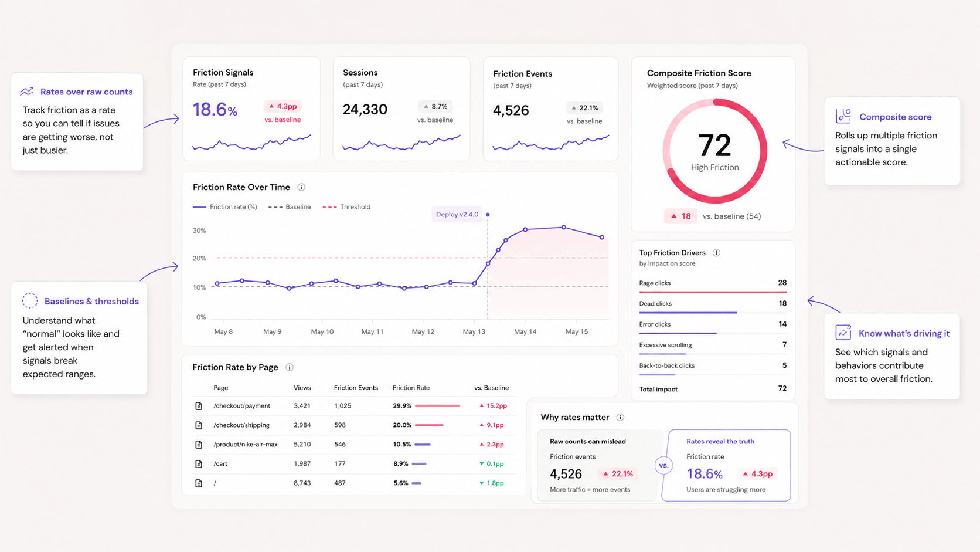Click the page icon in the /product/nike-air-max row

point(199,445)
